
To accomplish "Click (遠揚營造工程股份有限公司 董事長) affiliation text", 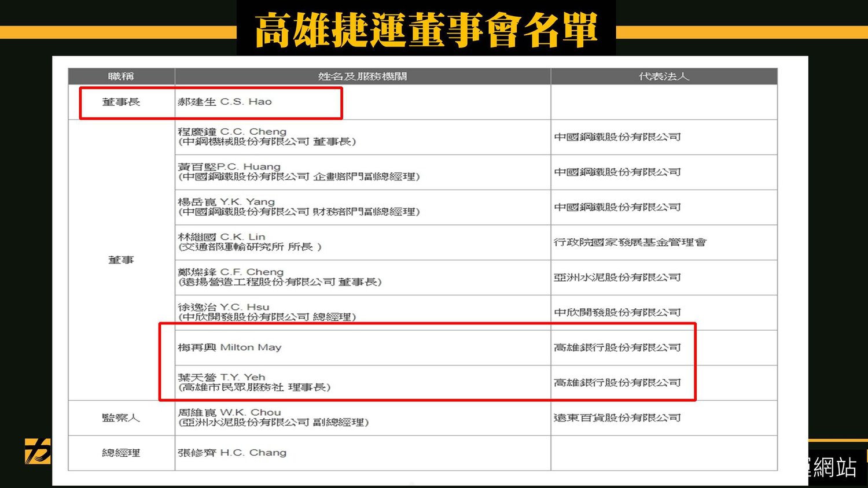I will click(279, 282).
